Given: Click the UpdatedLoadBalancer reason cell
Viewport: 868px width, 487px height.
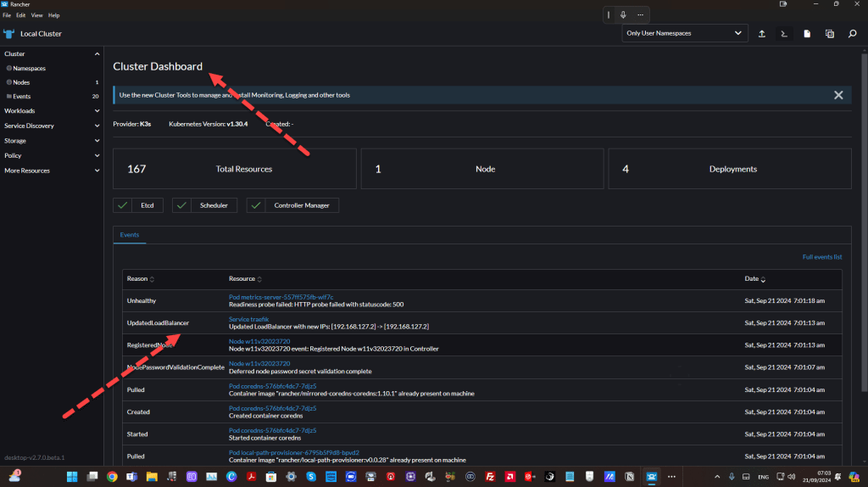Looking at the screenshot, I should [158, 323].
